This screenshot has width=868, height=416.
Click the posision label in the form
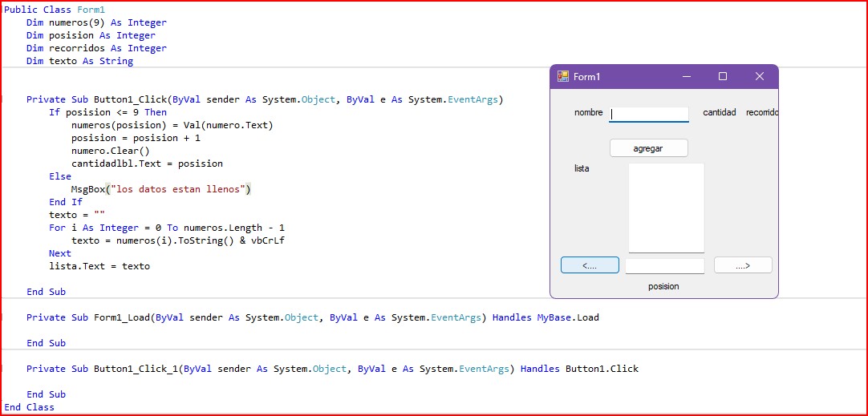pos(663,286)
